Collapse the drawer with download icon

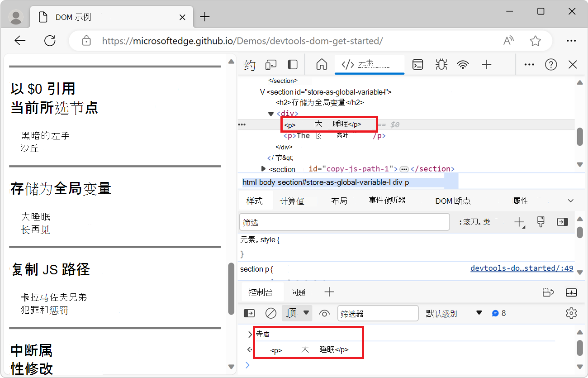571,293
